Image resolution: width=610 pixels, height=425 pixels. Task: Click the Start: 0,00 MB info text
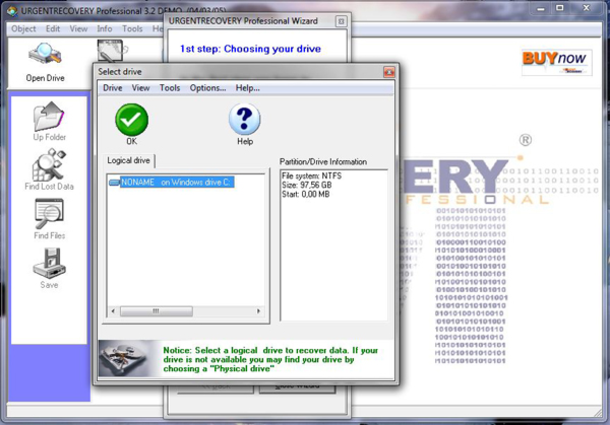(x=305, y=194)
